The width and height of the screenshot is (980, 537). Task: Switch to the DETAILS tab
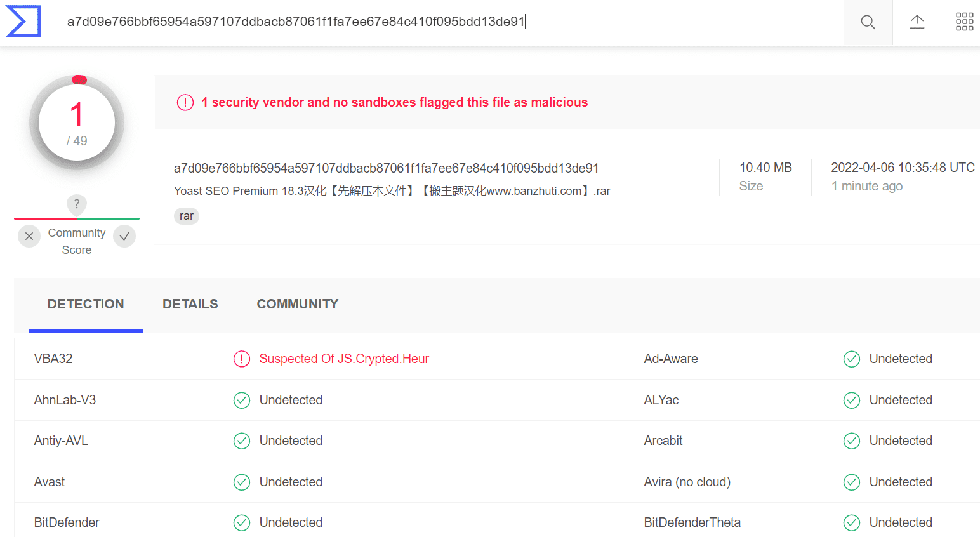[x=190, y=304]
